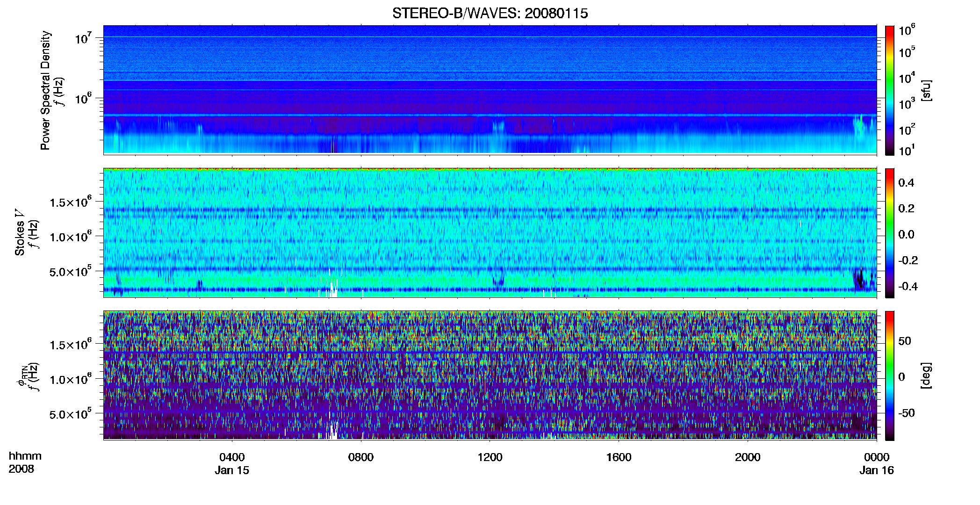Click the φRTN degree colorbar
This screenshot has width=980, height=505.
890,375
